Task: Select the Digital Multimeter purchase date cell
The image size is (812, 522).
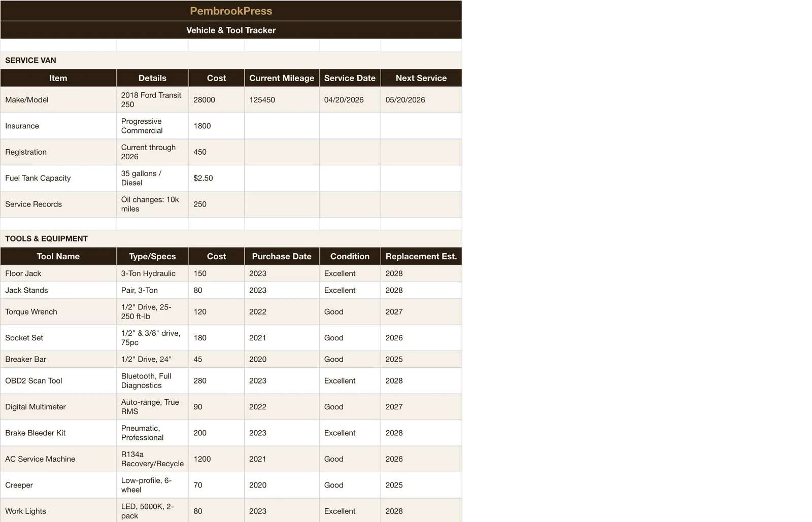Action: coord(282,407)
